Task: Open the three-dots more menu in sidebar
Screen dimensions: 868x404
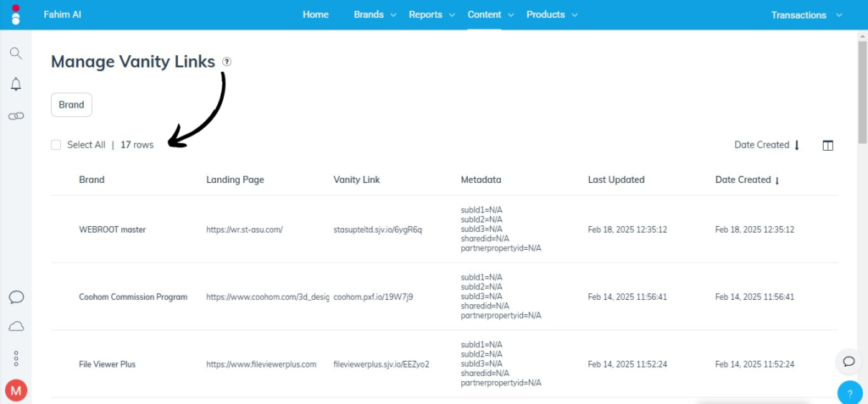Action: (15, 358)
